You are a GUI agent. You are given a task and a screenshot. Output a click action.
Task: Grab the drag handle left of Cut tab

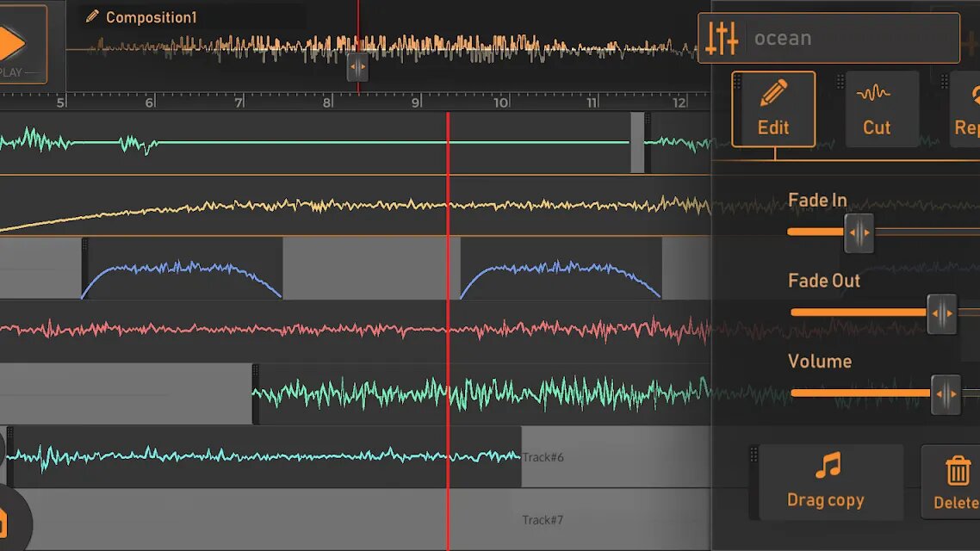click(840, 81)
